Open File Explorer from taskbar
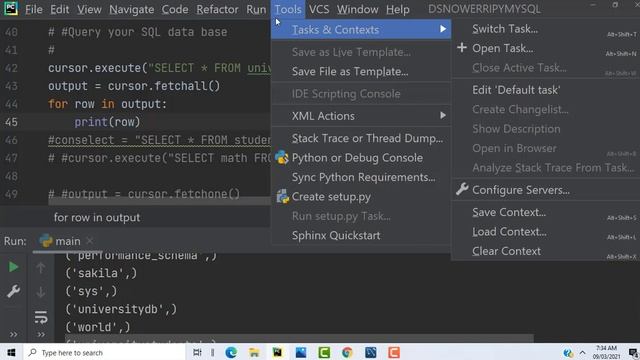Screen dimensions: 640x360 (254, 352)
